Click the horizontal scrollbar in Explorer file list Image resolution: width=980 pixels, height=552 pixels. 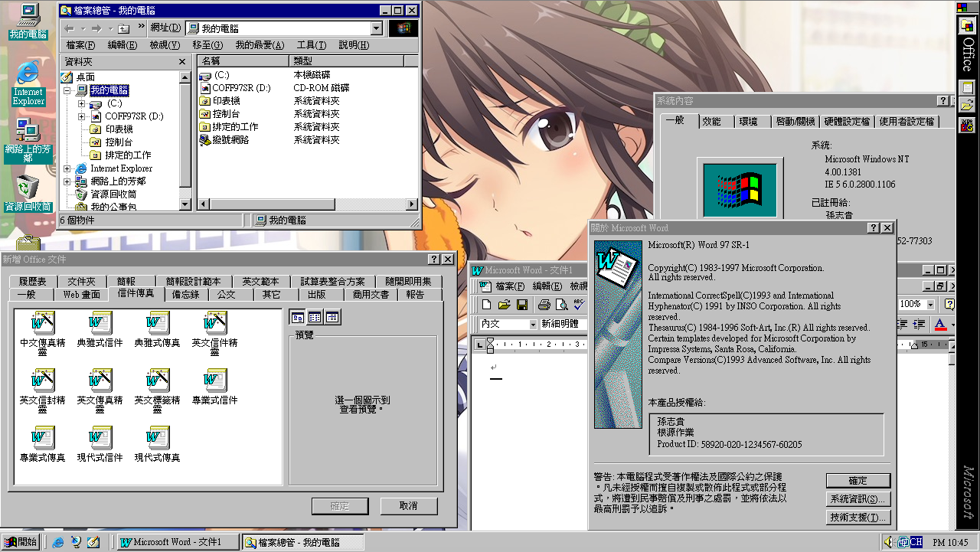point(308,204)
